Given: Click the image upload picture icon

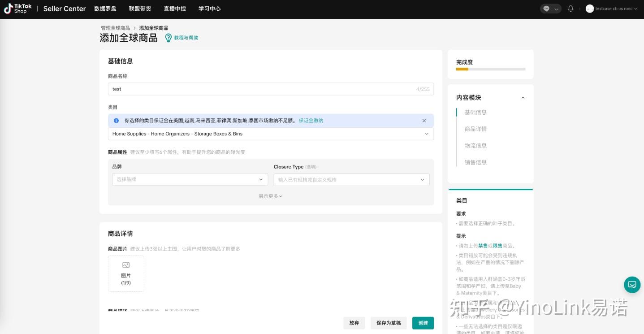Looking at the screenshot, I should point(126,265).
